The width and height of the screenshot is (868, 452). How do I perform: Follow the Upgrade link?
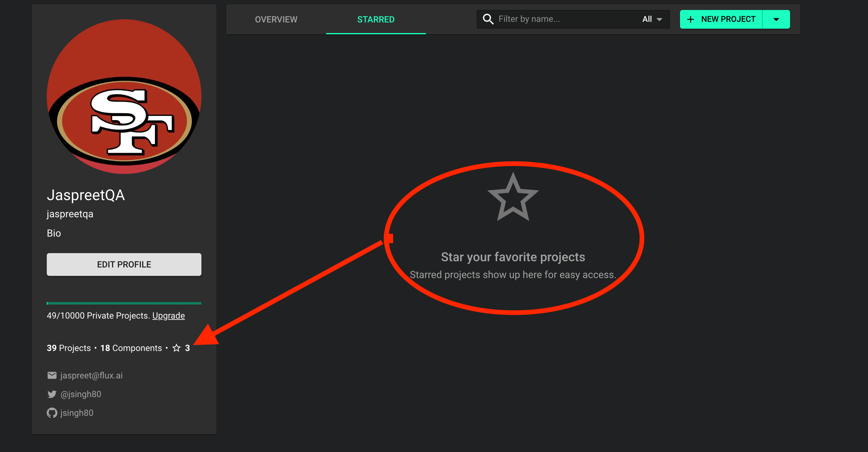(168, 315)
